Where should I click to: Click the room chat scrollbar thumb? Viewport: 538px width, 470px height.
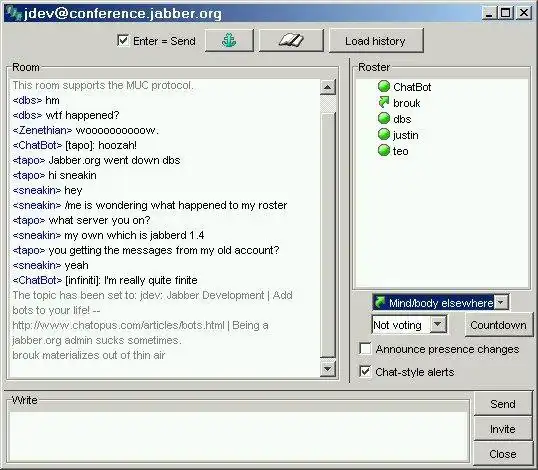pyautogui.click(x=328, y=235)
